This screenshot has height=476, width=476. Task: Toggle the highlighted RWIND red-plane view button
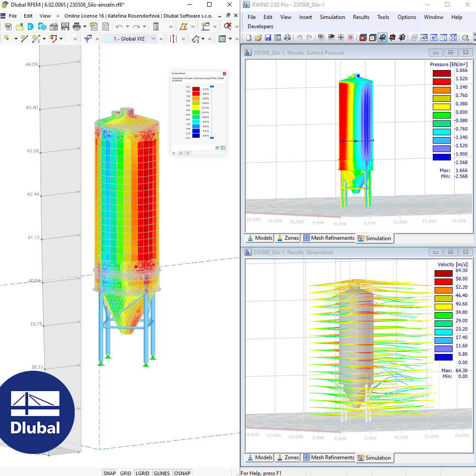pyautogui.click(x=383, y=37)
